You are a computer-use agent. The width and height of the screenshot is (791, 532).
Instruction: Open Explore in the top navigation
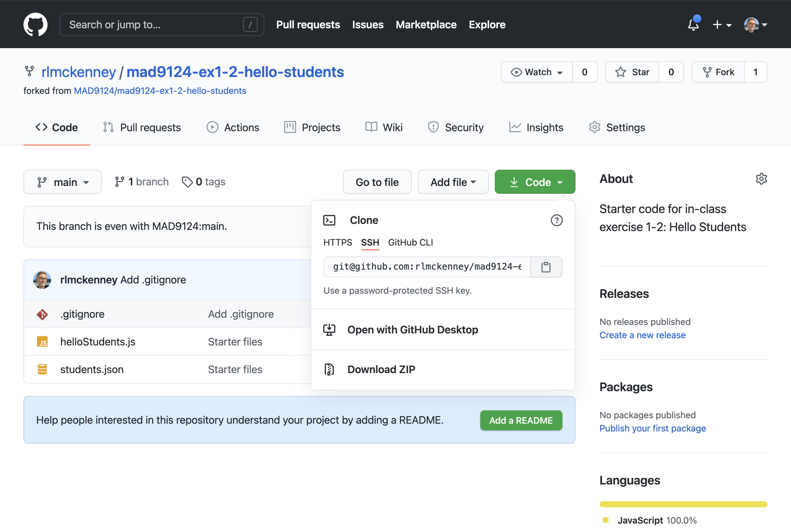coord(487,24)
